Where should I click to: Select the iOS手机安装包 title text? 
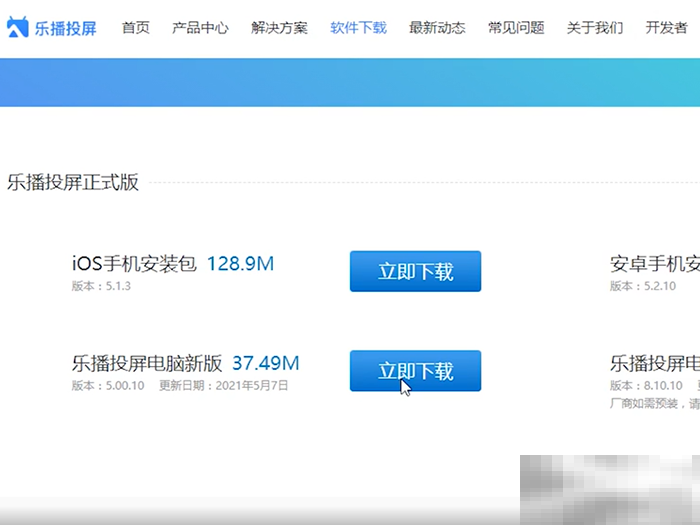pyautogui.click(x=134, y=263)
